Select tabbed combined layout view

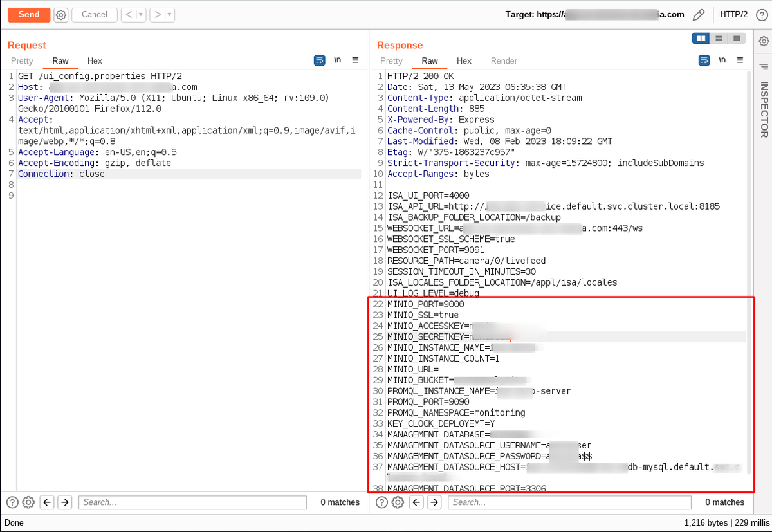(737, 39)
